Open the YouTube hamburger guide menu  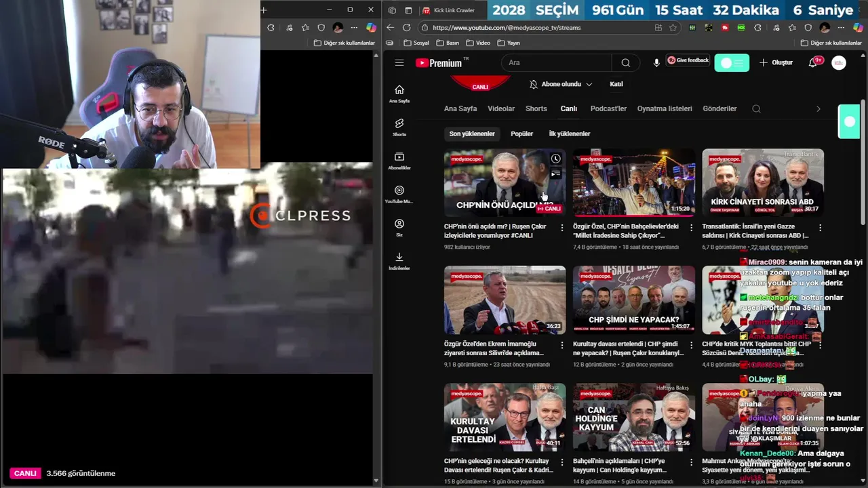tap(399, 62)
